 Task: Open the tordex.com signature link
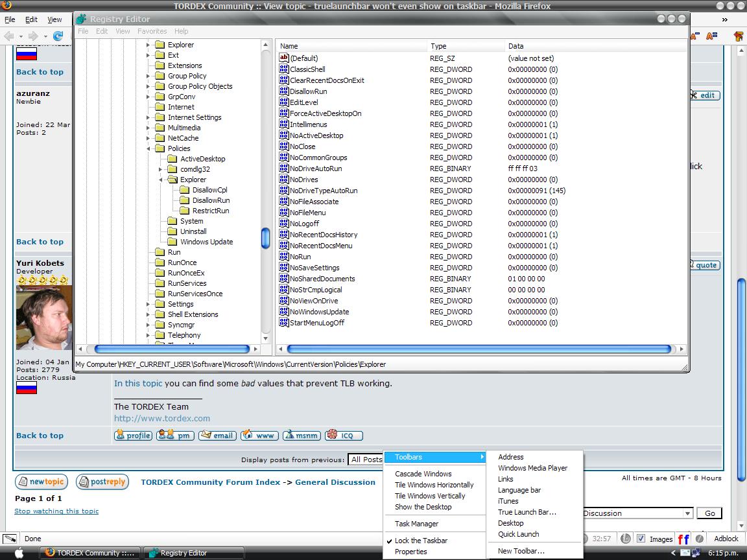(161, 418)
